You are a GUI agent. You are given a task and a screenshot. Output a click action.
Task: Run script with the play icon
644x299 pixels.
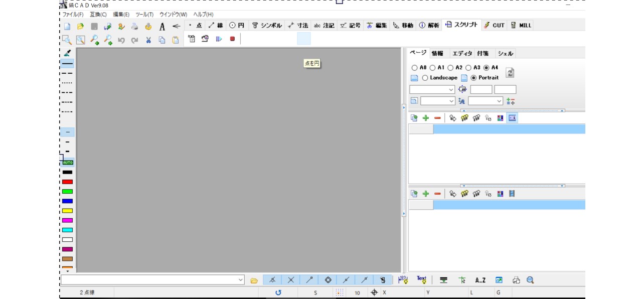click(219, 39)
